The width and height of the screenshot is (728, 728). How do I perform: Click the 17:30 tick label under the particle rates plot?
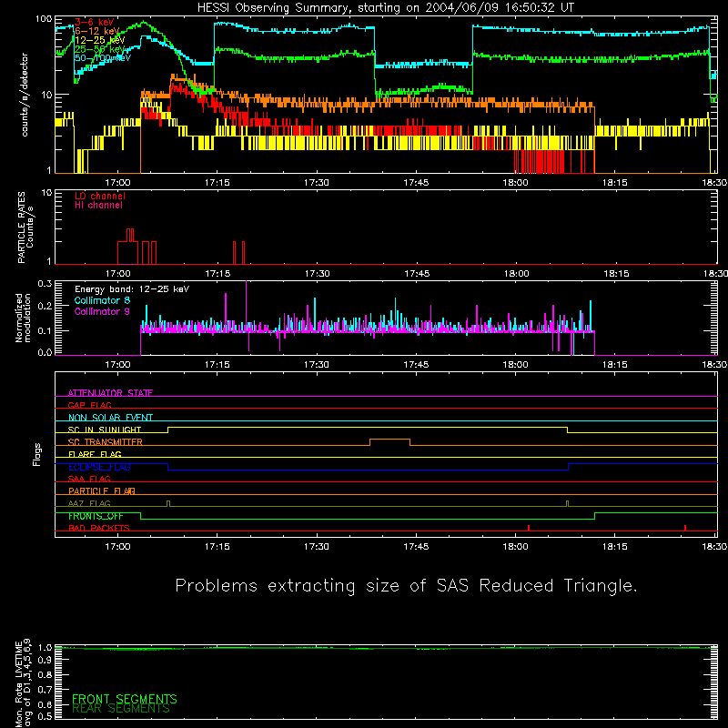click(x=317, y=274)
